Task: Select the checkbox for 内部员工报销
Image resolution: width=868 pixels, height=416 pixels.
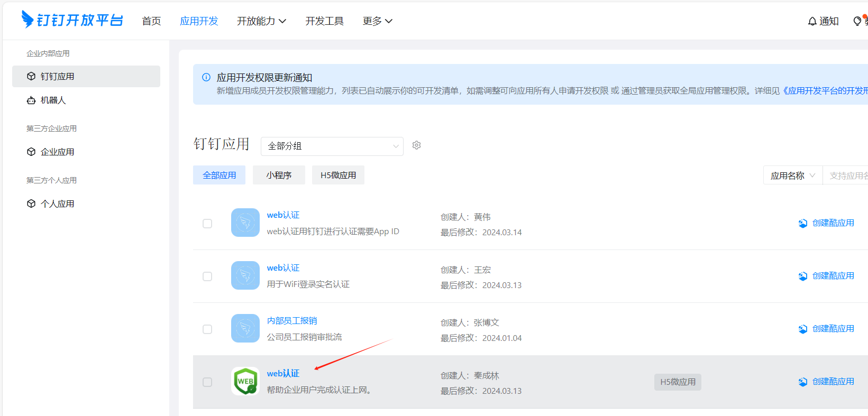Action: click(x=207, y=329)
